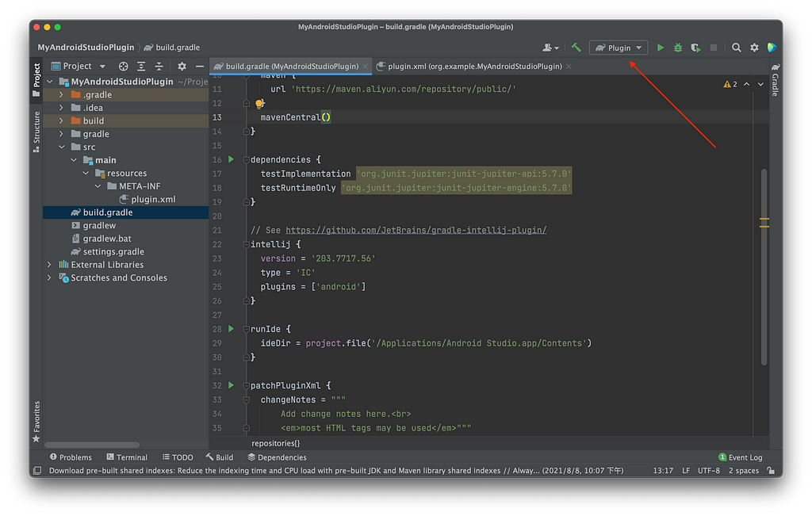Click the Stop square icon in toolbar
The height and width of the screenshot is (516, 812).
(713, 48)
